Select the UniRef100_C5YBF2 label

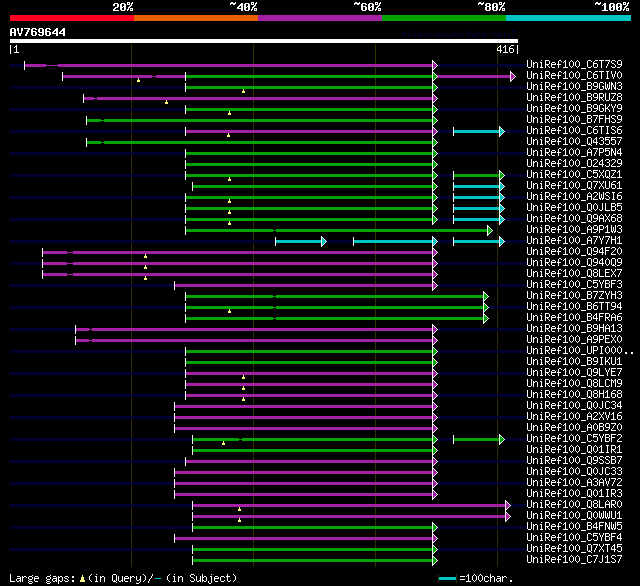coord(574,439)
